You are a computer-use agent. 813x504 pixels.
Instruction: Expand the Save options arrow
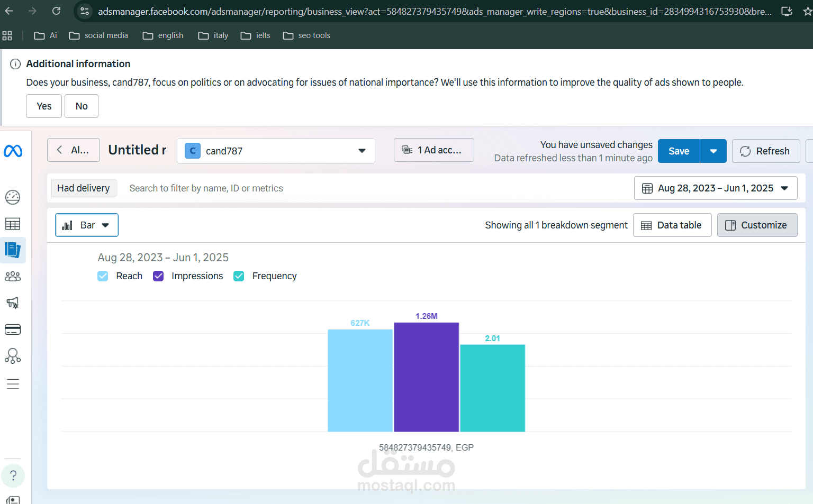pyautogui.click(x=713, y=151)
